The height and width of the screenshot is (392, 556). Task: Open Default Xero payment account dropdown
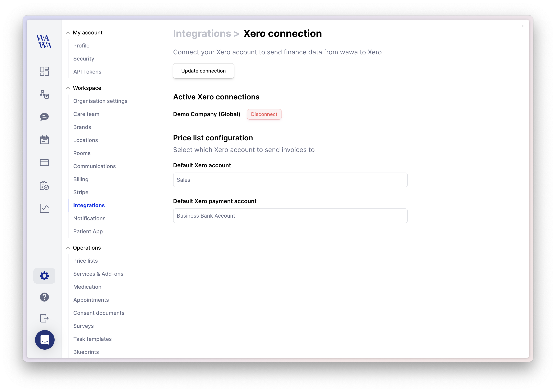[x=290, y=216]
